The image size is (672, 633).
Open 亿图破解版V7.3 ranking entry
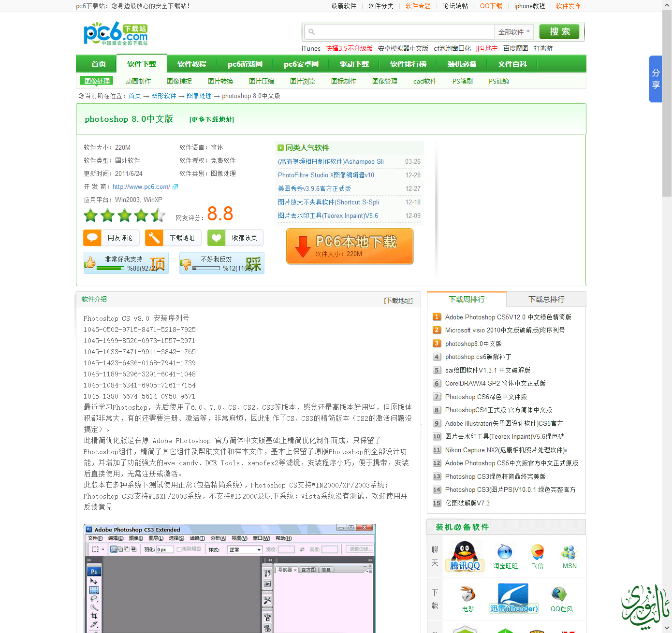[467, 503]
